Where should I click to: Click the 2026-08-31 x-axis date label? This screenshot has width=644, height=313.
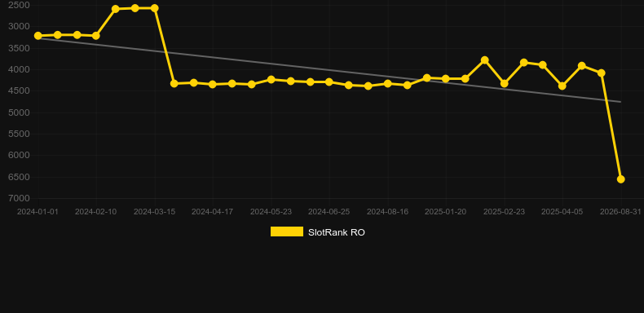pos(620,212)
